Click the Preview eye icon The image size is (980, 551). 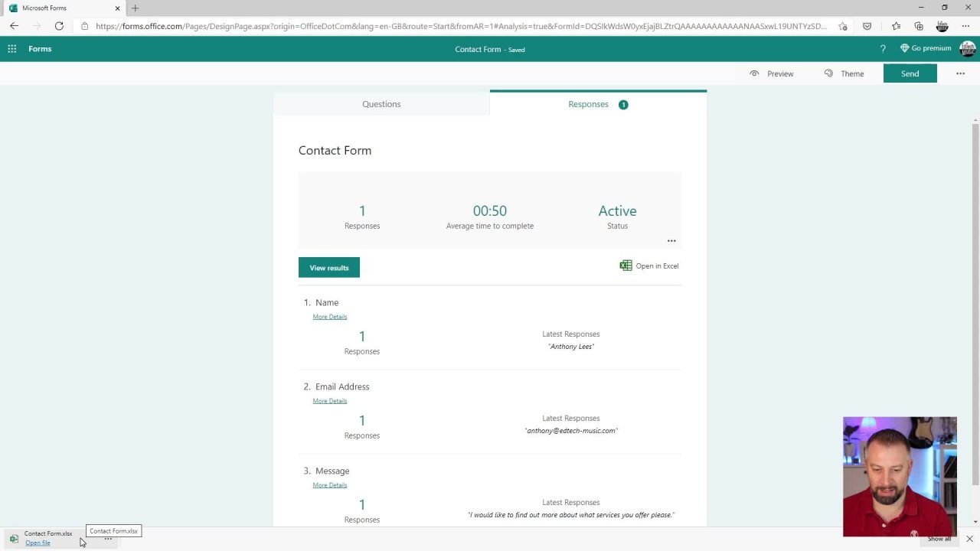(754, 73)
